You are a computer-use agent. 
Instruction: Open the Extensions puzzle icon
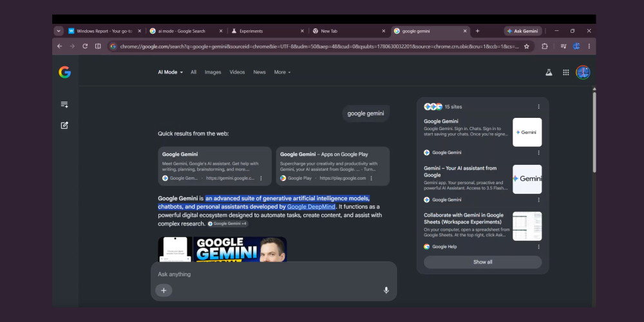pyautogui.click(x=545, y=46)
